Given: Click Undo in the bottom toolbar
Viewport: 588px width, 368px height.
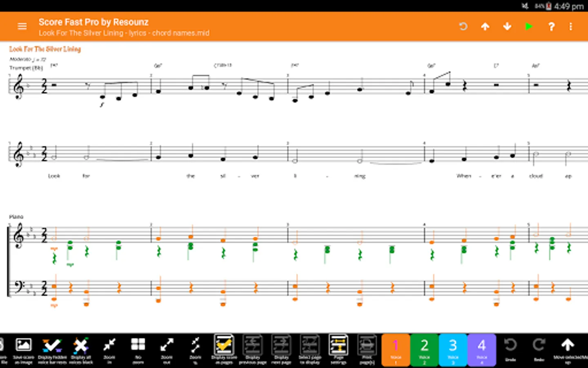Looking at the screenshot, I should pyautogui.click(x=510, y=350).
